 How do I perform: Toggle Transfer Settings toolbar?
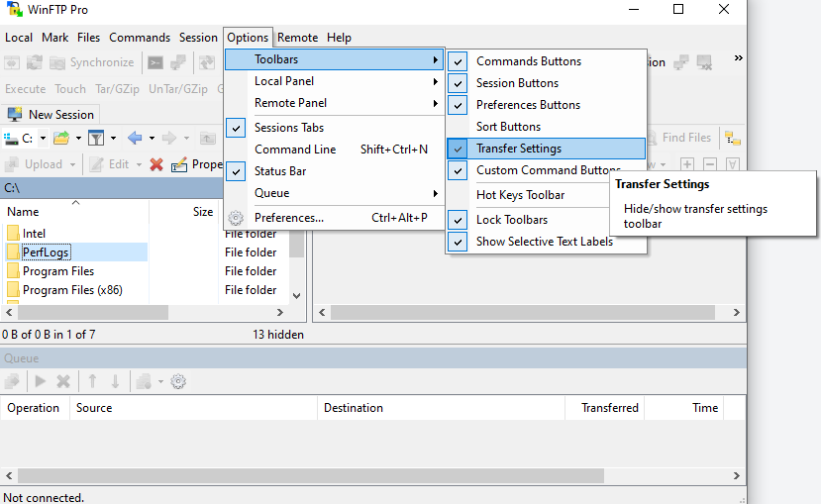tap(547, 149)
